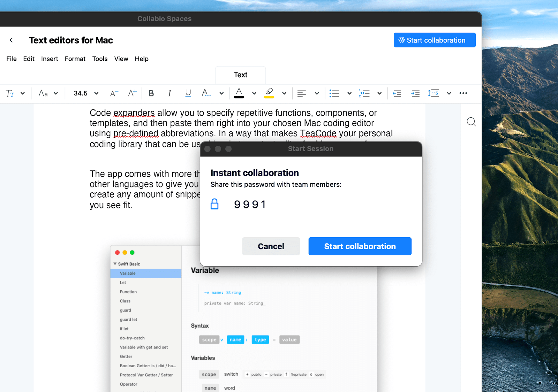
Task: Open the line spacing options dropdown
Action: [449, 93]
